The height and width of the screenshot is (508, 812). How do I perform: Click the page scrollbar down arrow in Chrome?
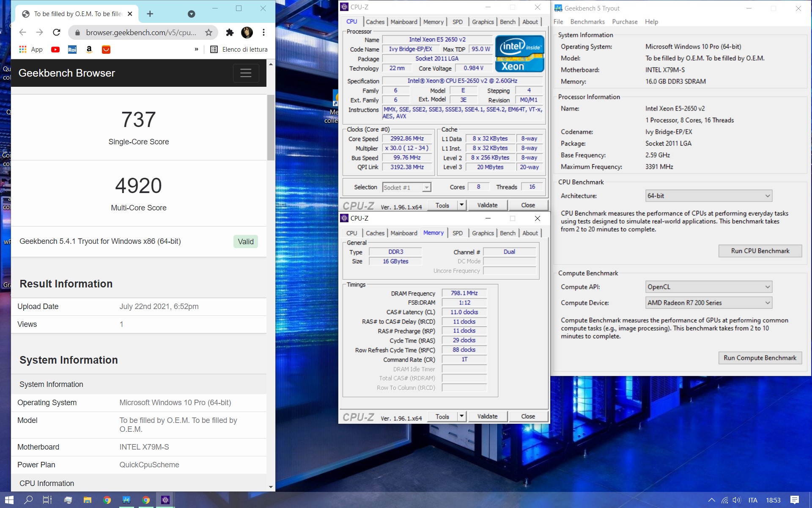(271, 487)
